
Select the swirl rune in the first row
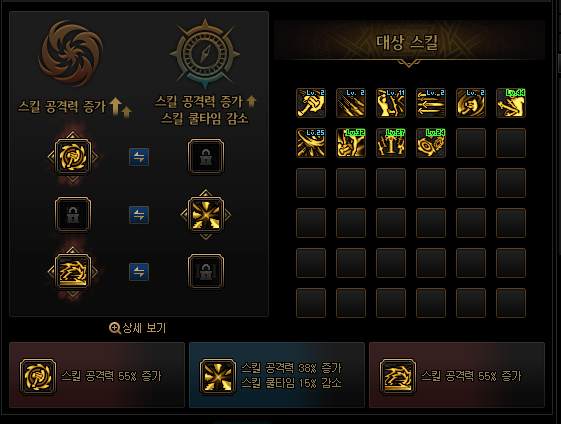pos(73,157)
